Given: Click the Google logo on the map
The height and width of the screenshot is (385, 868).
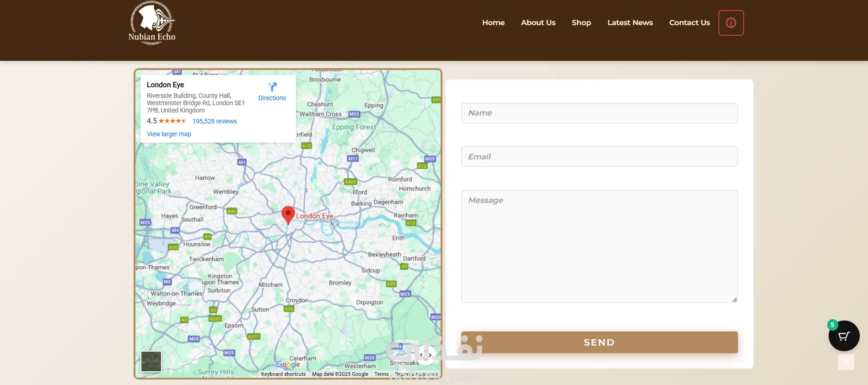Looking at the screenshot, I should 288,364.
